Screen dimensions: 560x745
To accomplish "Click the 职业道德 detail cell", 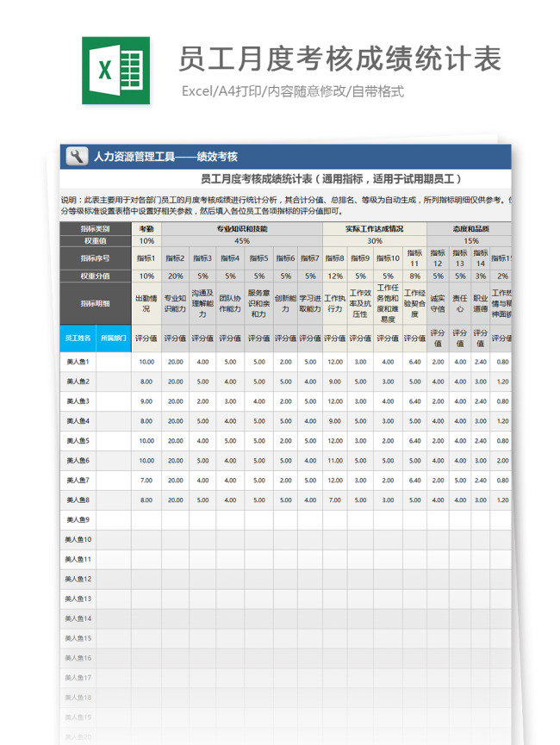I will 481,303.
